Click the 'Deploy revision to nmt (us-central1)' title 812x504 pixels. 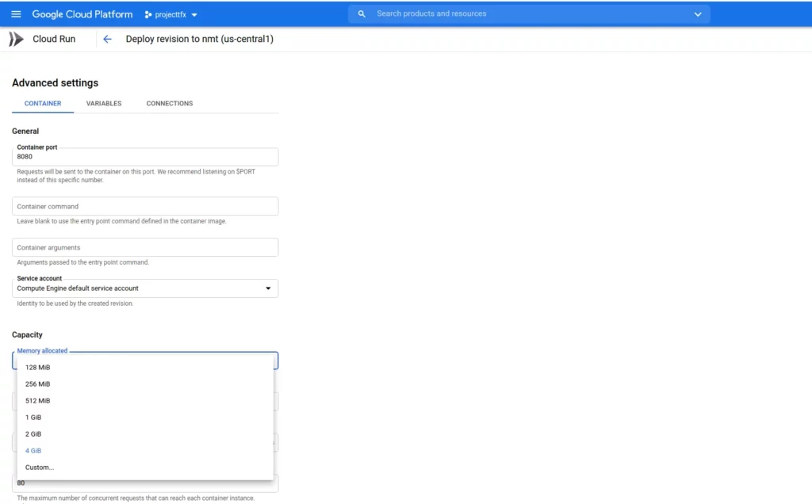(199, 39)
